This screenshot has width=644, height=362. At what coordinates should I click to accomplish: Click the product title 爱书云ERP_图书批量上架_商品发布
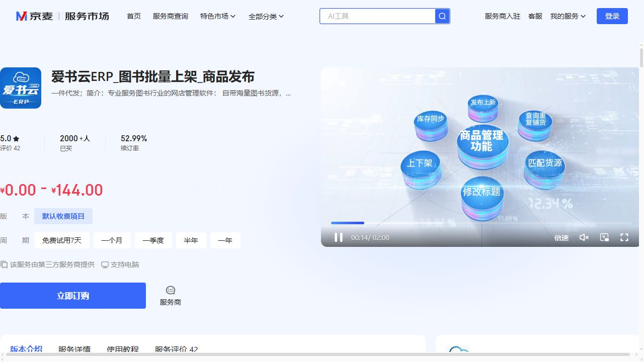pos(153,77)
